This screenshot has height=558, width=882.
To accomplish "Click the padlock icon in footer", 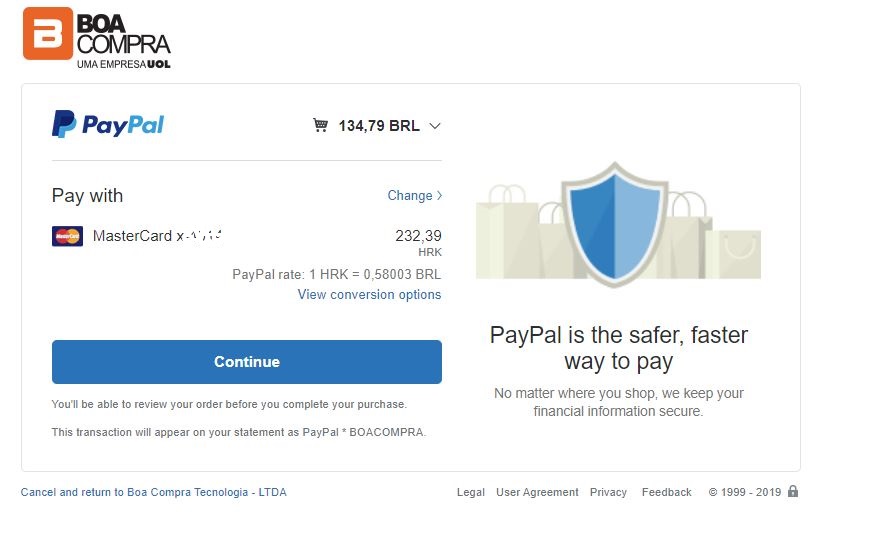I will point(793,491).
